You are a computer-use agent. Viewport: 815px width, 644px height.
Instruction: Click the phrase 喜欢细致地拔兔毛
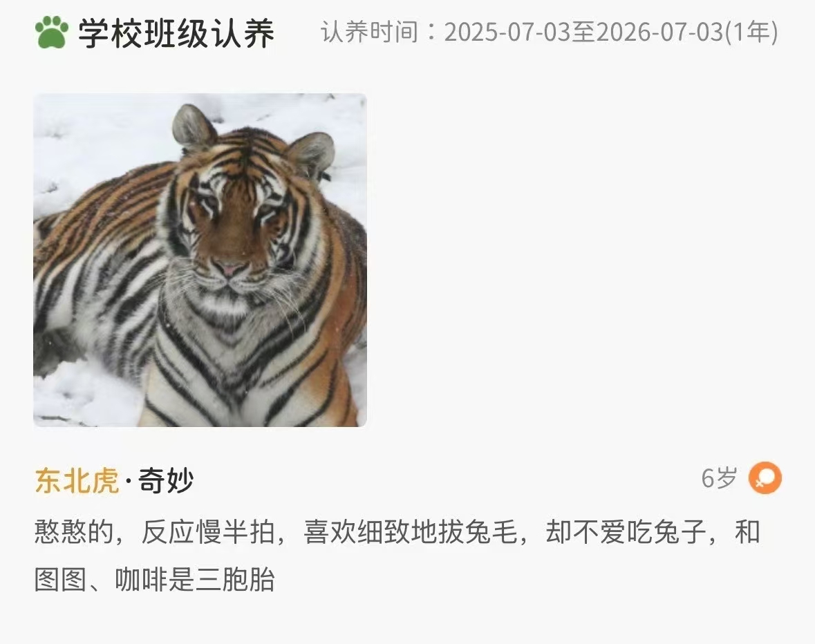coord(411,532)
